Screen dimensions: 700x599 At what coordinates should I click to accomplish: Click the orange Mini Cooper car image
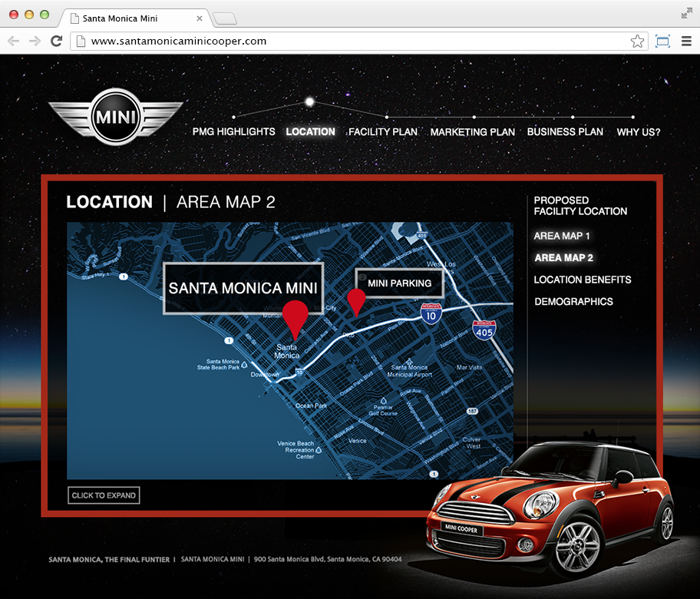pyautogui.click(x=550, y=508)
